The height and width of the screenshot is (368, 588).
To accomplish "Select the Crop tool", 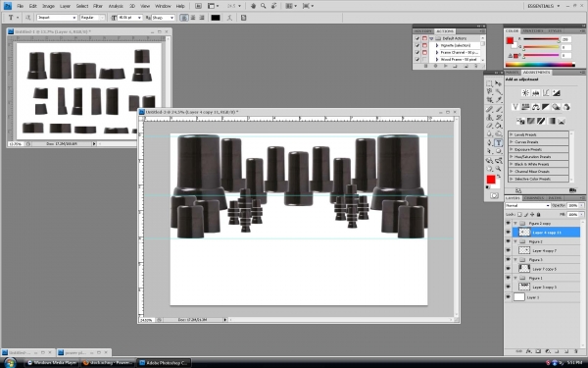I will coord(489,100).
